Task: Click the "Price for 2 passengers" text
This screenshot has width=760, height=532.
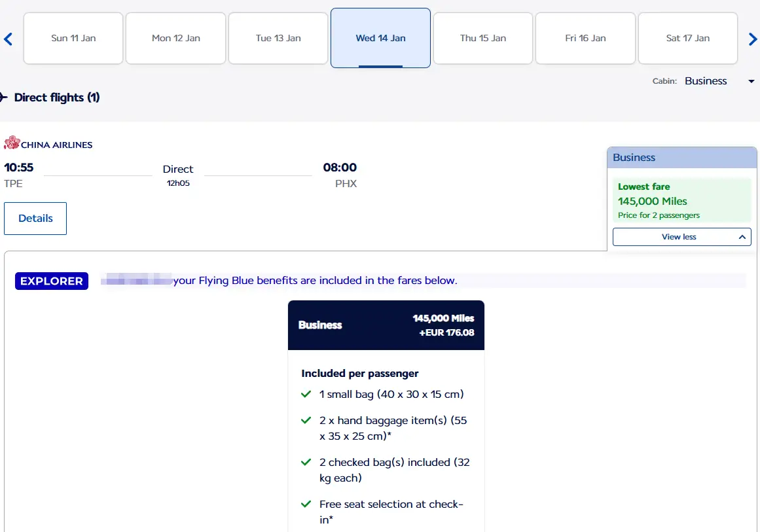Action: (x=659, y=215)
